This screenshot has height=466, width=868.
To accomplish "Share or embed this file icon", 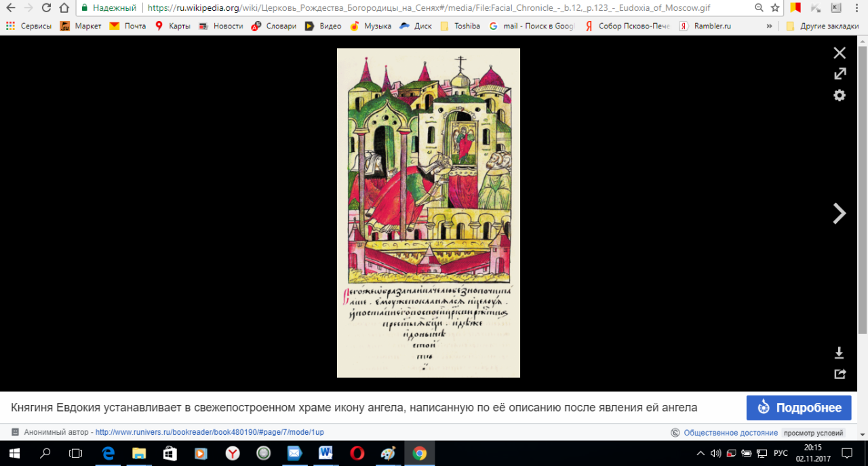I will [840, 374].
